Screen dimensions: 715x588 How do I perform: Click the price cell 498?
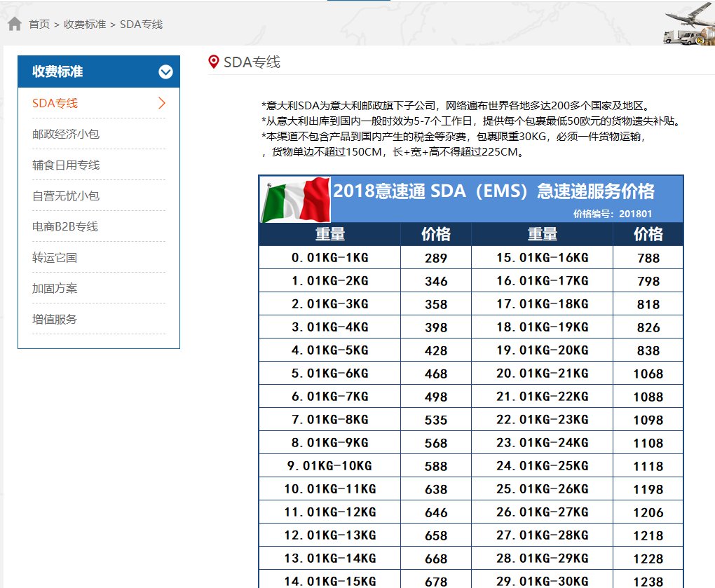(436, 397)
